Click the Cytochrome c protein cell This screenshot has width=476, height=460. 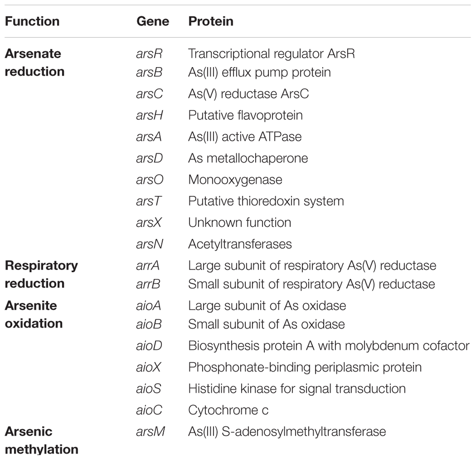[228, 410]
